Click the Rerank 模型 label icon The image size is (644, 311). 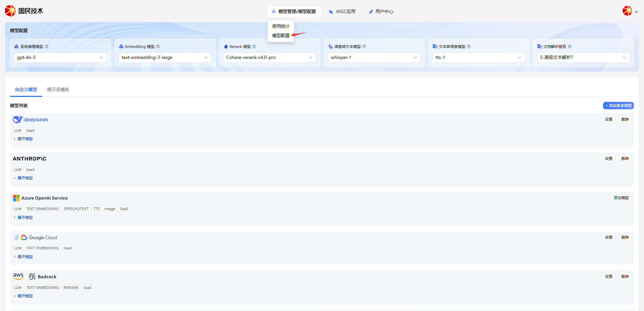pyautogui.click(x=226, y=47)
